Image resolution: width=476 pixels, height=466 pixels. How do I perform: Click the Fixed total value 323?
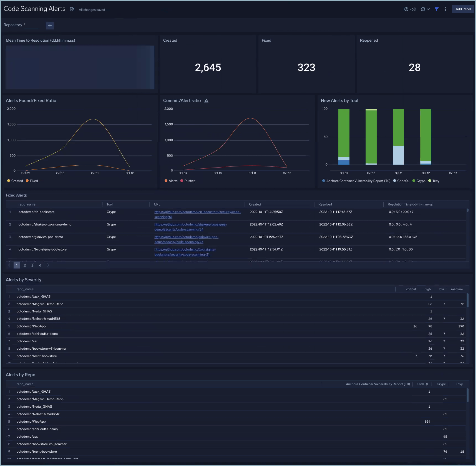coord(306,67)
